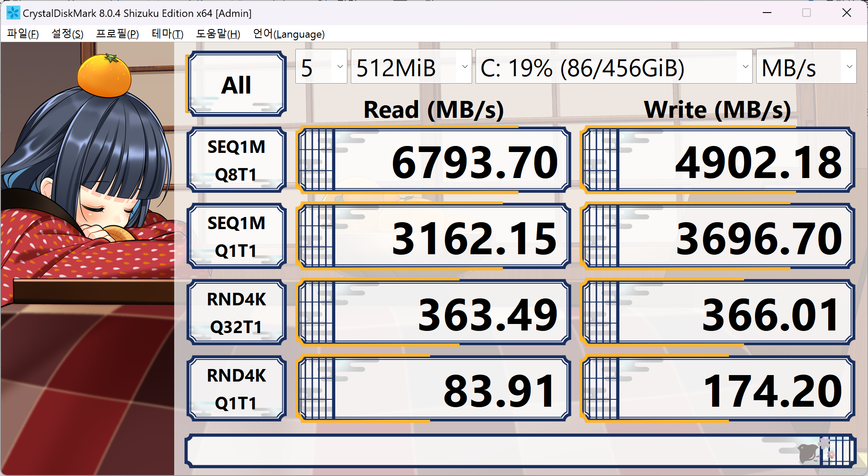Viewport: 868px width, 476px height.
Task: Open the 테마(T) theme menu
Action: pos(167,34)
